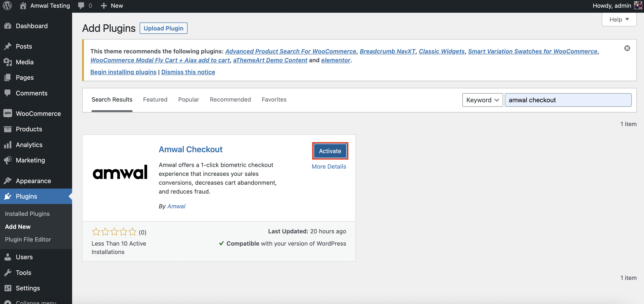The height and width of the screenshot is (304, 644).
Task: Open the WooCommerce menu icon in the sidebar
Action: (x=8, y=113)
